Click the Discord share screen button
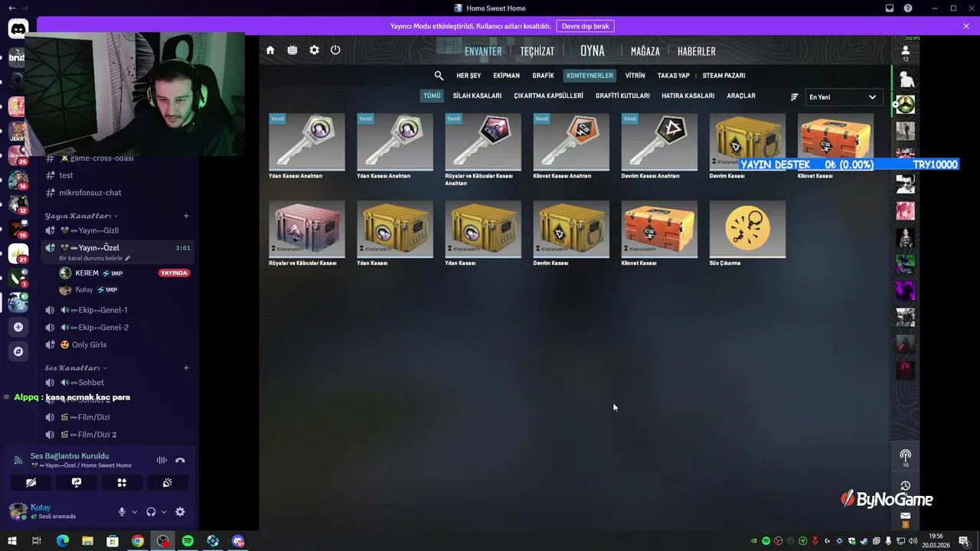Viewport: 980px width, 551px height. tap(77, 483)
